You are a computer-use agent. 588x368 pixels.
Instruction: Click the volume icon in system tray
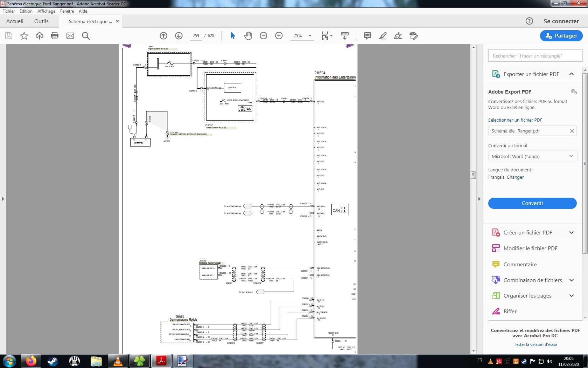[x=549, y=361]
